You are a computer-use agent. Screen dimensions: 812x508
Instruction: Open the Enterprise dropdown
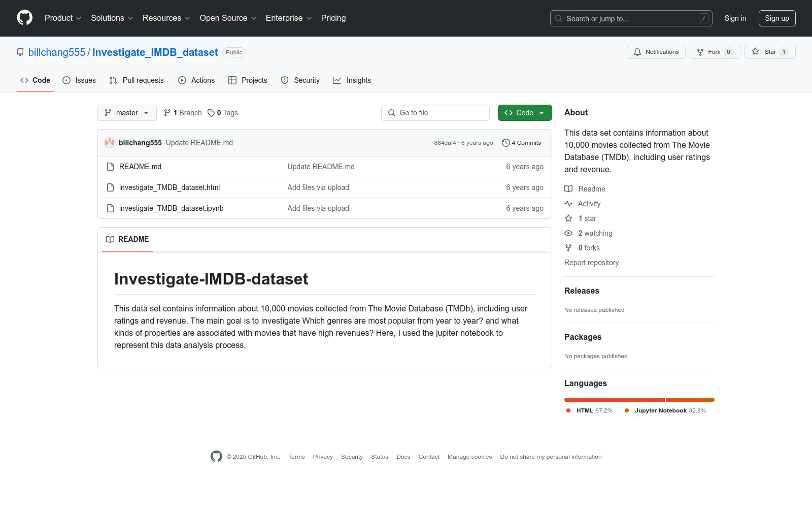pos(289,18)
